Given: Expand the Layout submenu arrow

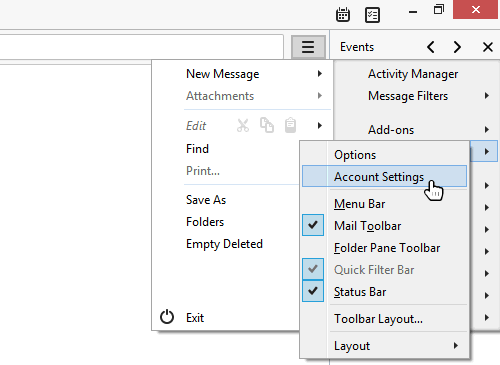Looking at the screenshot, I should 456,346.
